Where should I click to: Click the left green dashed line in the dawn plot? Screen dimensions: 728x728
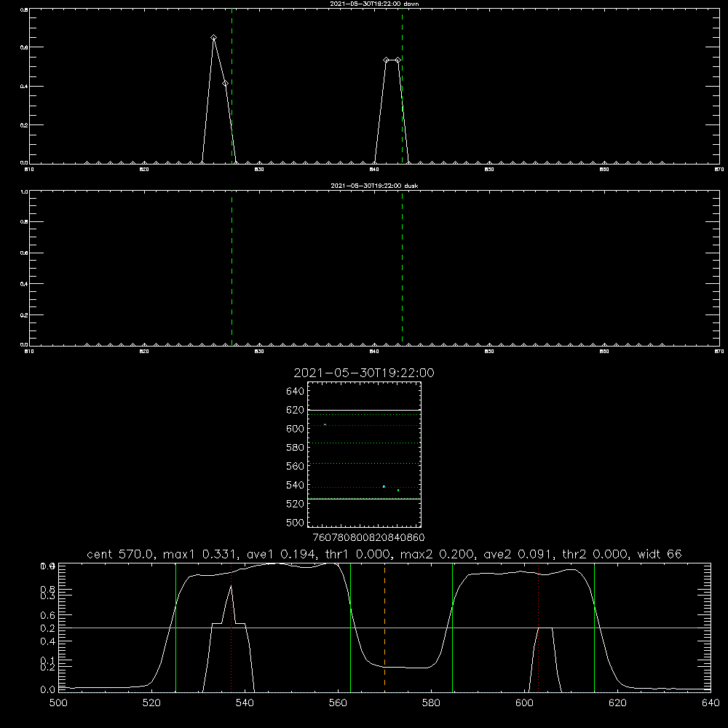232,86
